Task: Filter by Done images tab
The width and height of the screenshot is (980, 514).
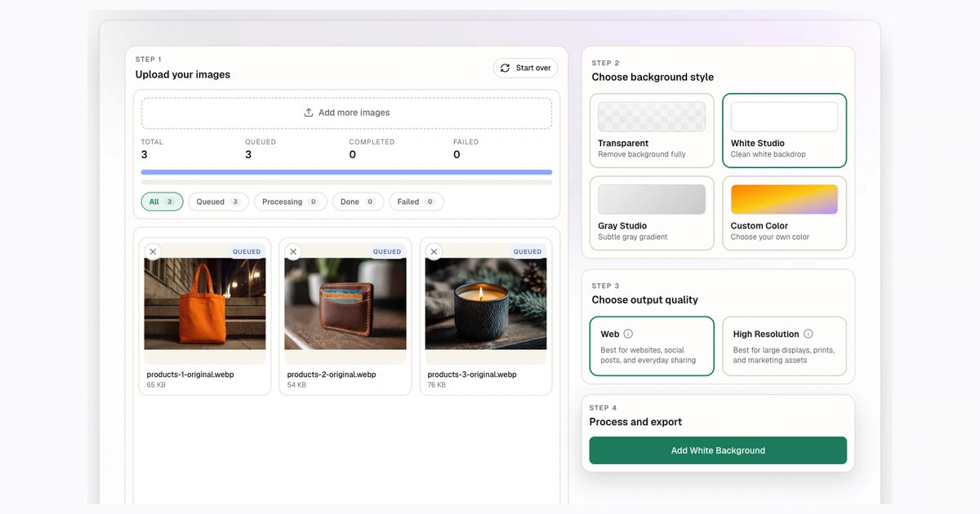Action: tap(358, 202)
